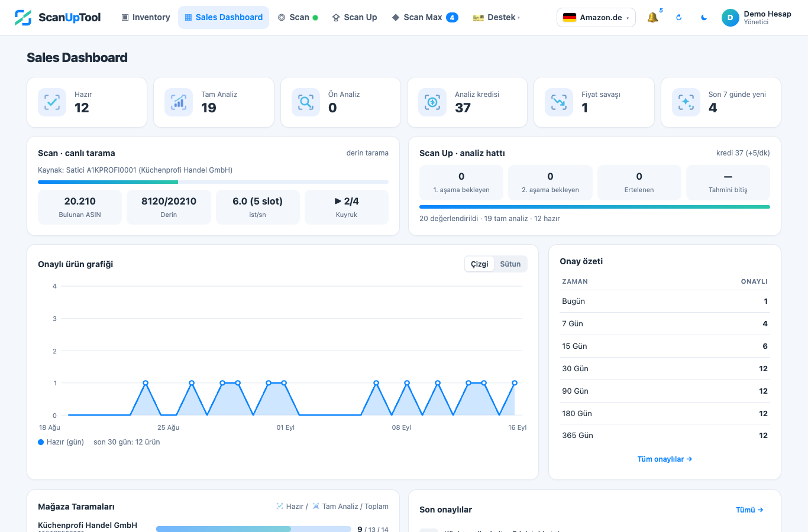
Task: Click the Analiz kredisi coin icon
Action: 432,102
